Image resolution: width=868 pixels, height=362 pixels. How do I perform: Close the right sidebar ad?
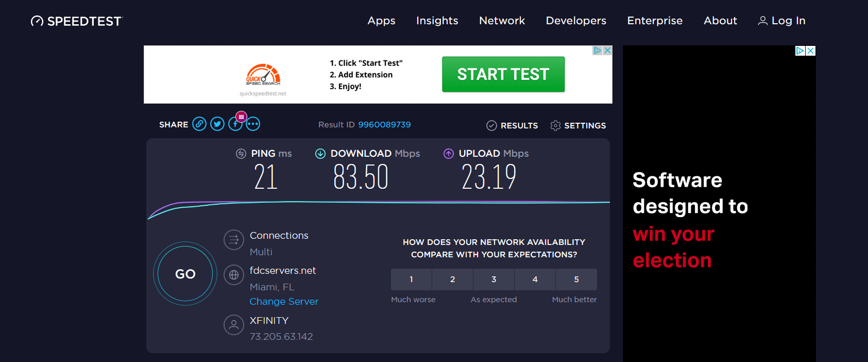pyautogui.click(x=811, y=51)
